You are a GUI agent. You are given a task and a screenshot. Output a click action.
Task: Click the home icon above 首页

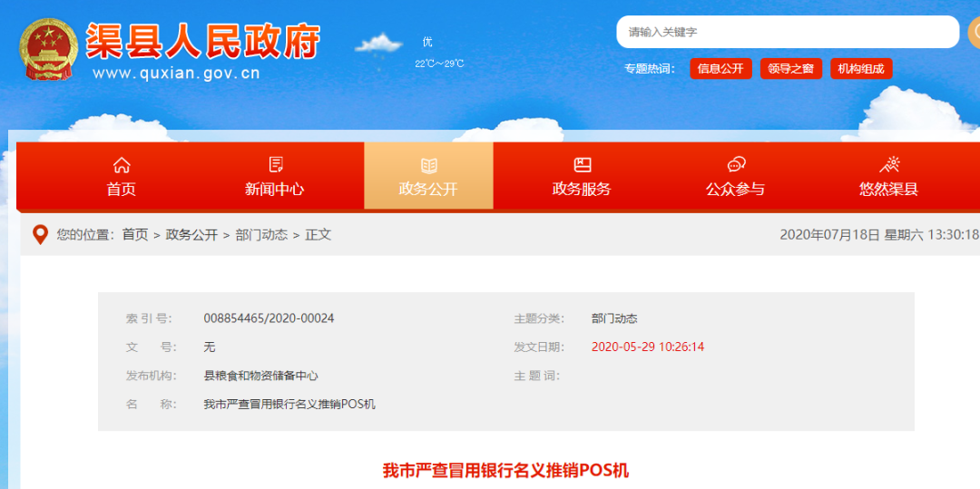[122, 165]
